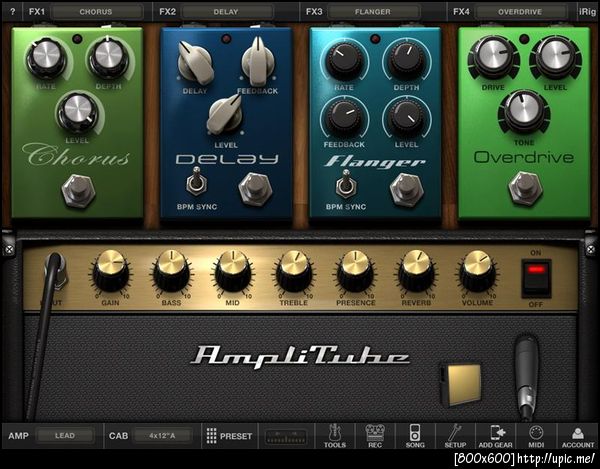
Task: Adjust the Flanger Level knob
Action: tap(406, 117)
